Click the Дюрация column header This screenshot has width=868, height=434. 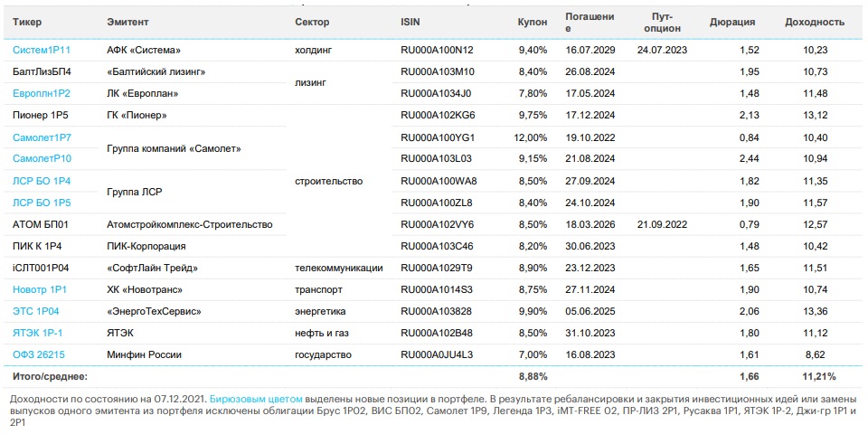(732, 22)
